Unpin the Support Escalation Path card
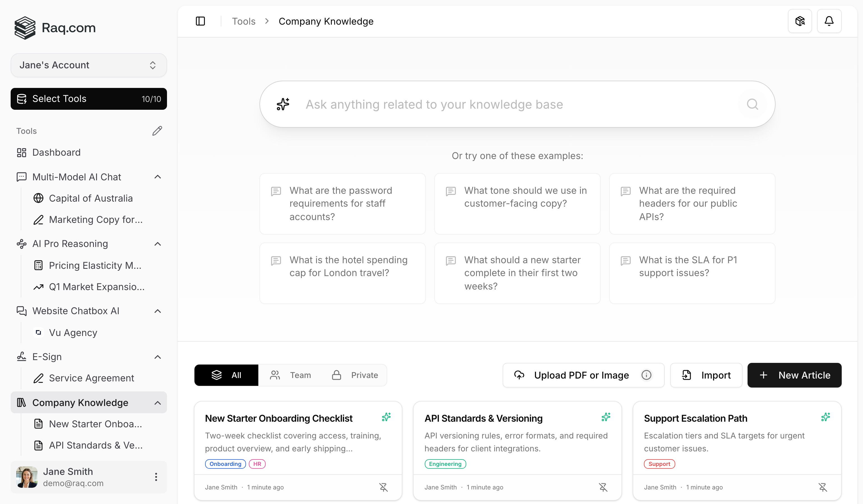 [823, 487]
